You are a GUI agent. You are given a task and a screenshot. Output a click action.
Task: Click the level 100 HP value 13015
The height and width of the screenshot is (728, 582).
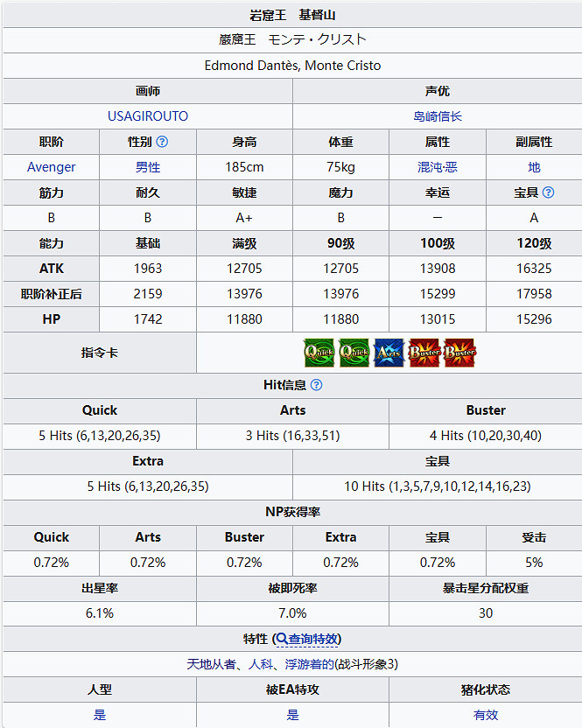[x=438, y=319]
